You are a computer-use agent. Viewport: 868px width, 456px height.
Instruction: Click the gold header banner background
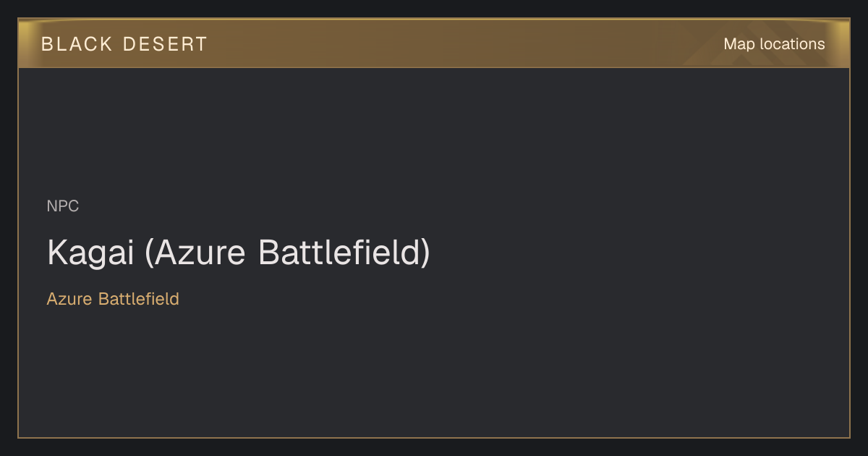pyautogui.click(x=434, y=43)
